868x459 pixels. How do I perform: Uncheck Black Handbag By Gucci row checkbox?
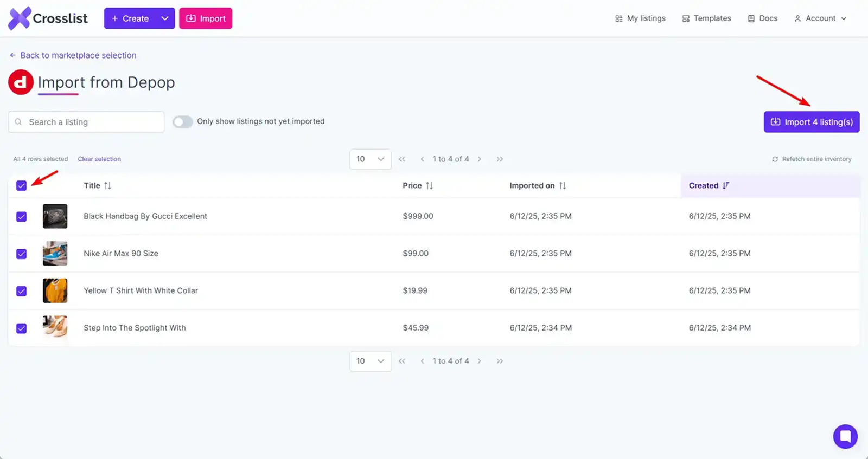(21, 217)
